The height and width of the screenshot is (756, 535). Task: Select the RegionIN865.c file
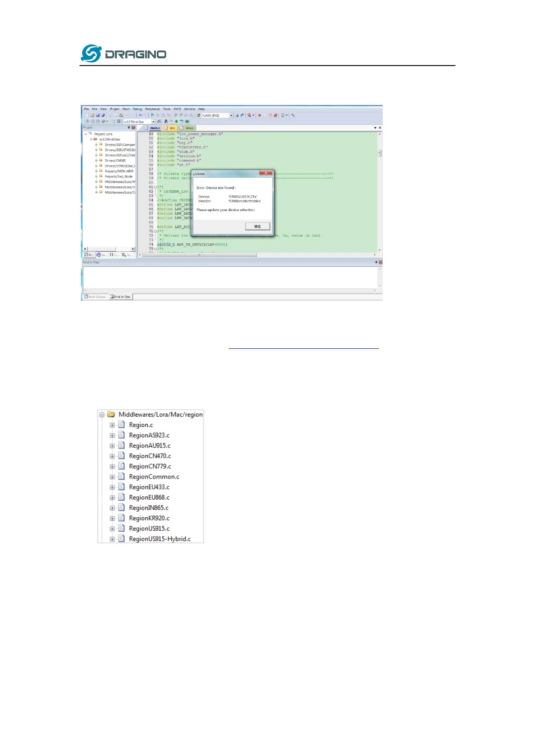coord(149,508)
